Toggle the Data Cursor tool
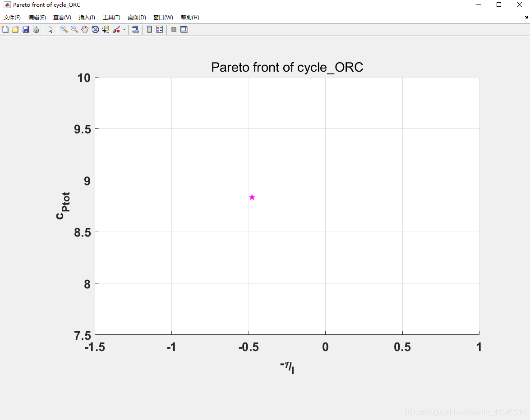 click(106, 29)
